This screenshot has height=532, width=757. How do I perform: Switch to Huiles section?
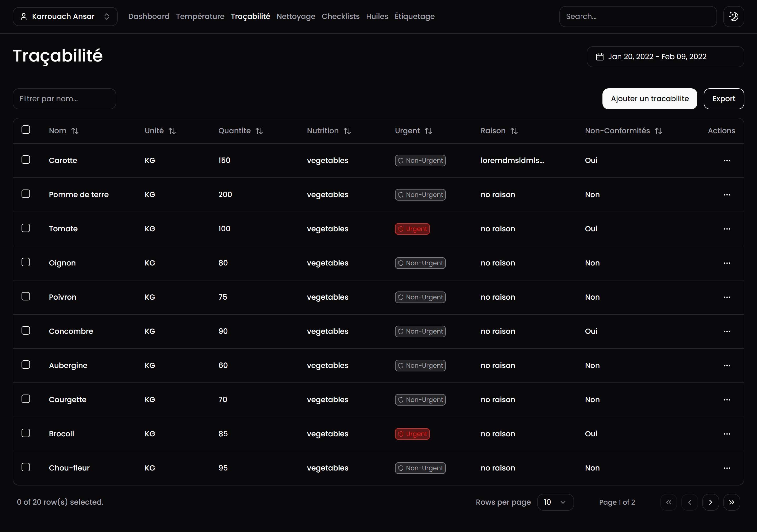point(377,17)
